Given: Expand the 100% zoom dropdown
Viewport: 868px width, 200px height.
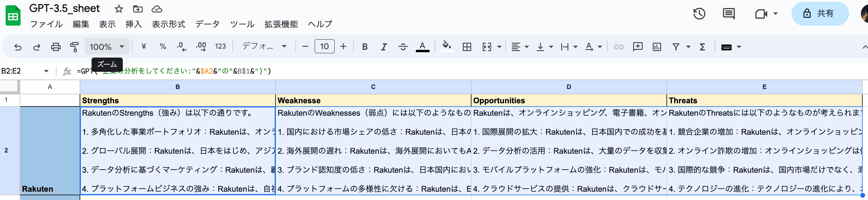Looking at the screenshot, I should [107, 47].
